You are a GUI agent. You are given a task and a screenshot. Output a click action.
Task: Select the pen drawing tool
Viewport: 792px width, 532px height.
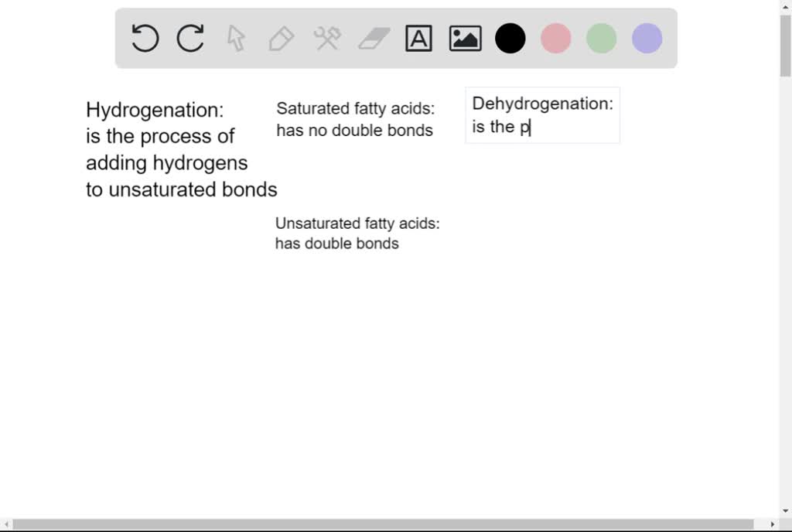tap(282, 38)
